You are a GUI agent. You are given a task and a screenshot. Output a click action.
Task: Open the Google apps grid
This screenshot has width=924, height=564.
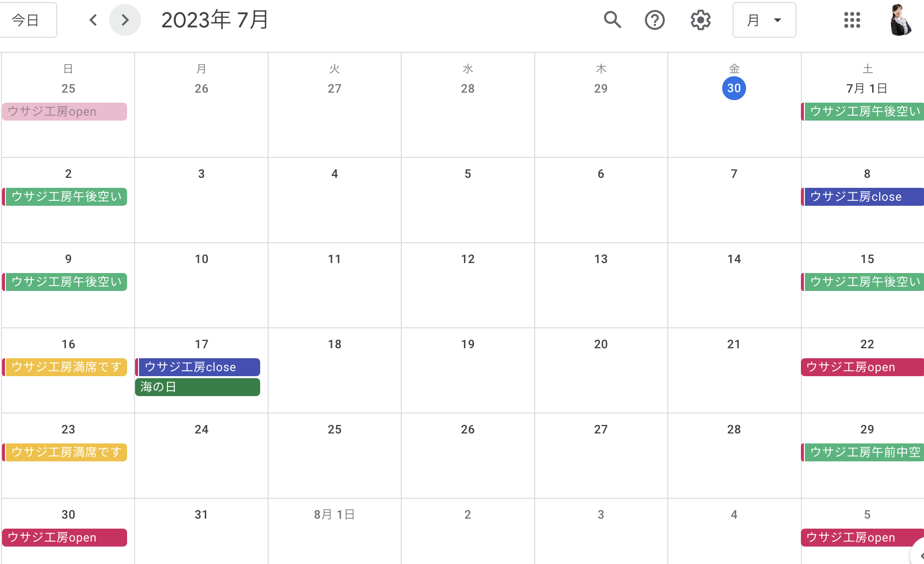(852, 20)
